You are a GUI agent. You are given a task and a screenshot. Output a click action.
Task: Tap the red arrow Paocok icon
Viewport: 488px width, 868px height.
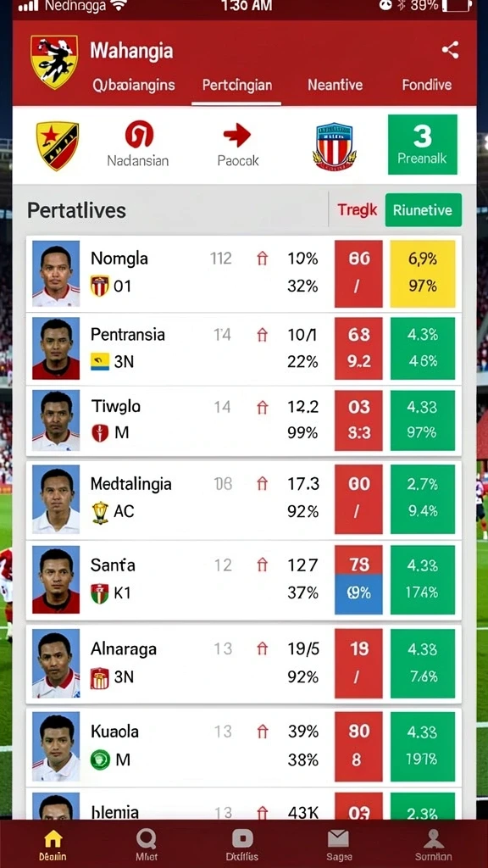tap(237, 136)
